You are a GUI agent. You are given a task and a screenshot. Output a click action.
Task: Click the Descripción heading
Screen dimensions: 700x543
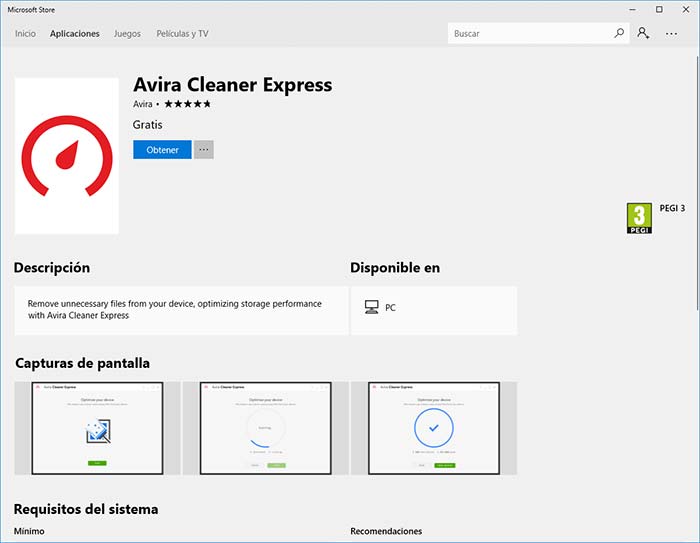(52, 268)
